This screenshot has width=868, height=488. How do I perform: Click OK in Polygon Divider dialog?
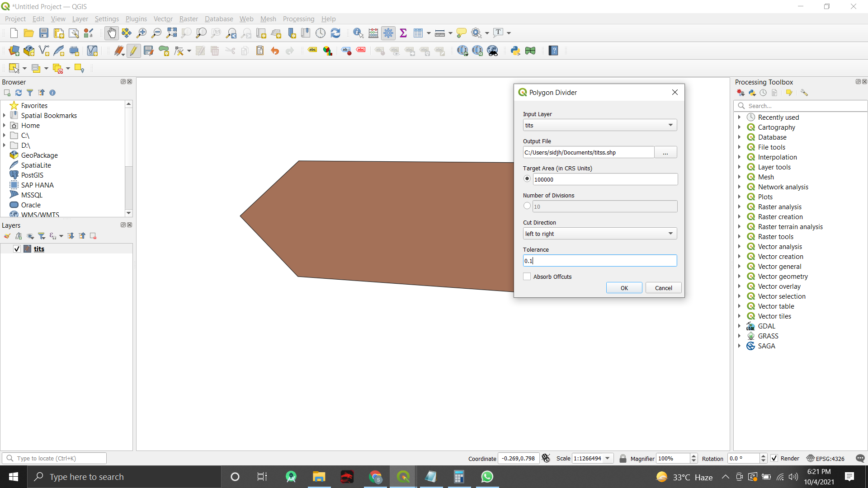(x=624, y=288)
